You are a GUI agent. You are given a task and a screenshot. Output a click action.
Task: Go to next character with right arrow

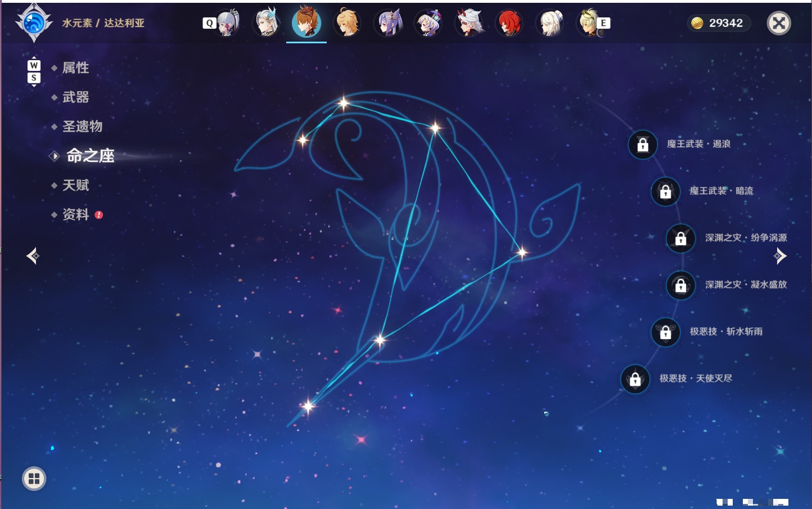click(780, 256)
